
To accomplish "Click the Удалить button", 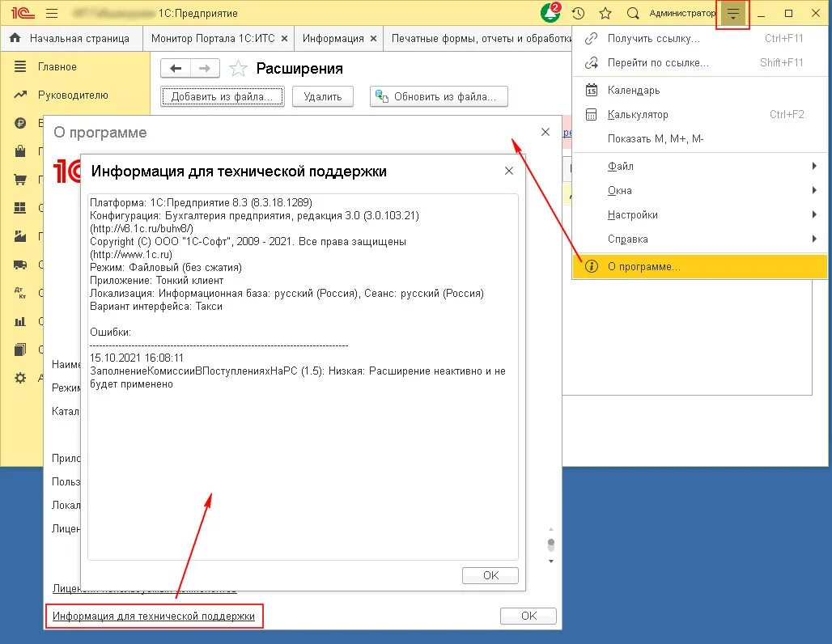I will pos(323,96).
